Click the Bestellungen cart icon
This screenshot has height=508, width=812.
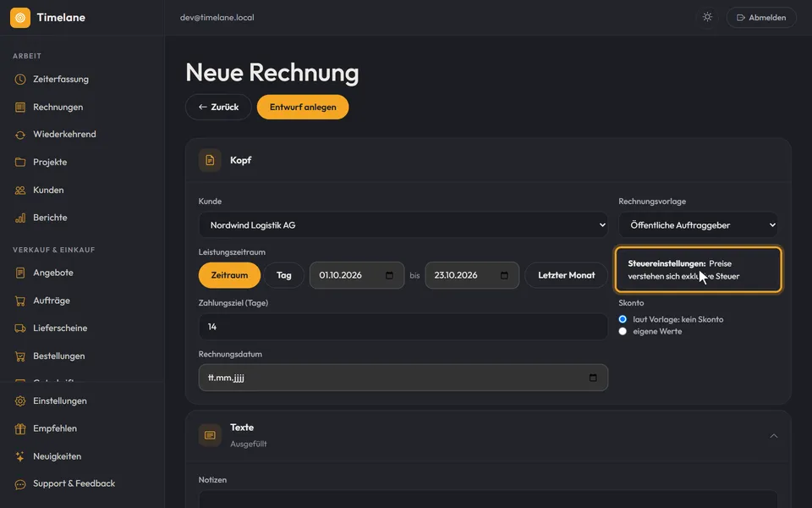(20, 356)
